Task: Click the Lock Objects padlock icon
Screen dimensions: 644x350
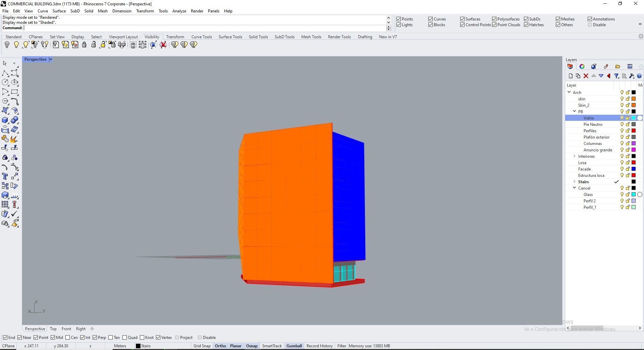Action: click(x=84, y=45)
